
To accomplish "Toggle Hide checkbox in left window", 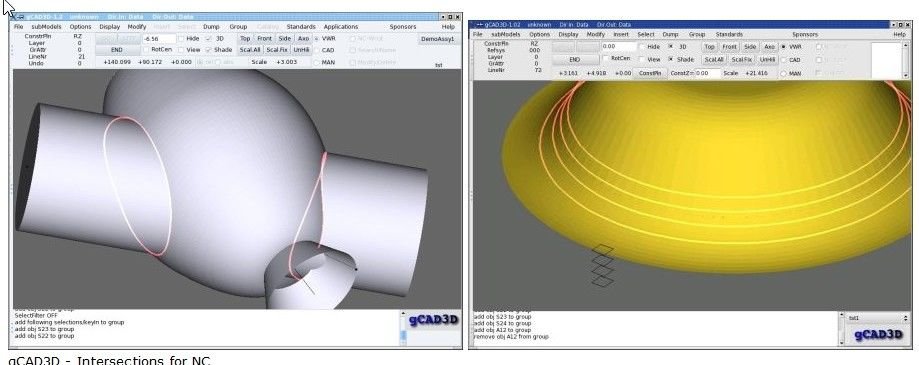I will (x=181, y=39).
